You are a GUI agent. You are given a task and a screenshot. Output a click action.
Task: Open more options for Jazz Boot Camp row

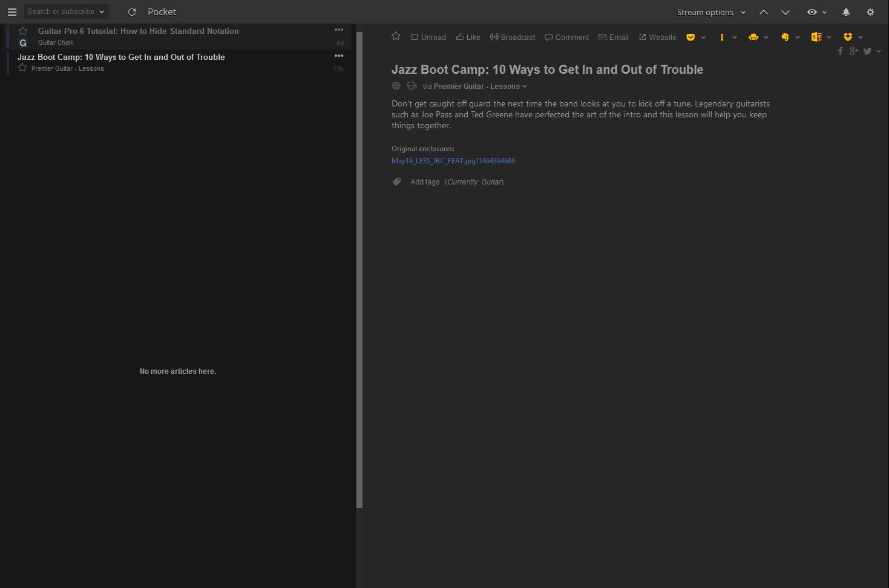coord(339,56)
